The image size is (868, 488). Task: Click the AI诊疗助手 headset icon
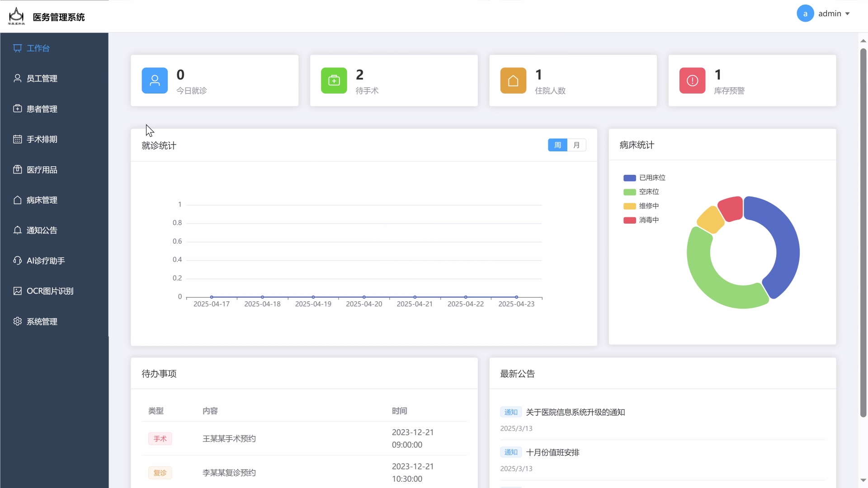click(17, 260)
